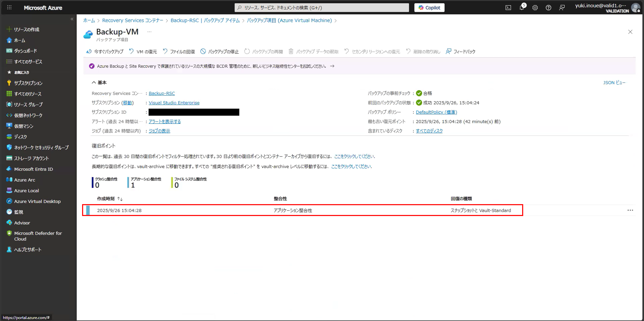The image size is (644, 321).
Task: Click the resource search field
Action: [x=322, y=8]
